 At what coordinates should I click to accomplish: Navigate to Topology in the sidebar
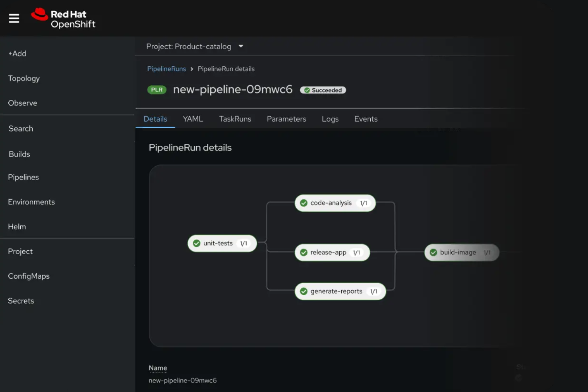(23, 78)
